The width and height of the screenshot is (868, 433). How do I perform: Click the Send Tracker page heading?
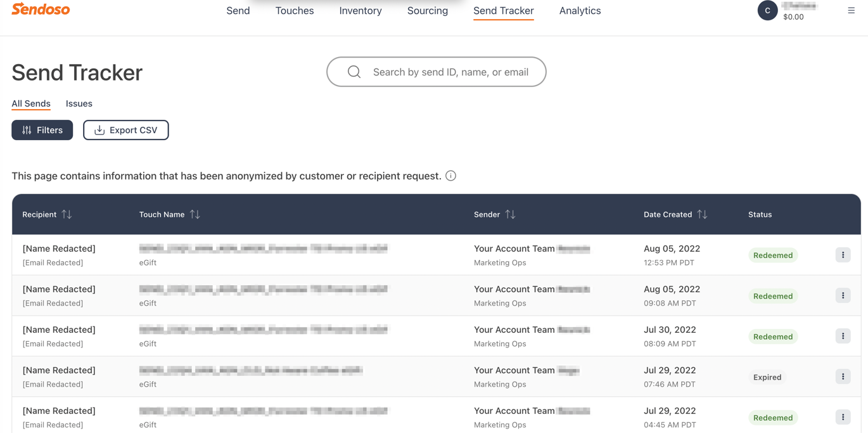pos(77,73)
